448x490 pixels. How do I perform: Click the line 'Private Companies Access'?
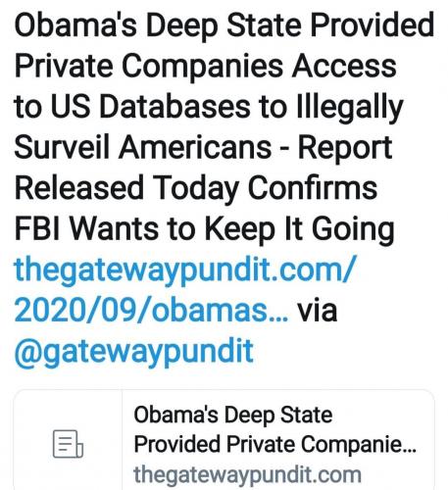pos(206,67)
